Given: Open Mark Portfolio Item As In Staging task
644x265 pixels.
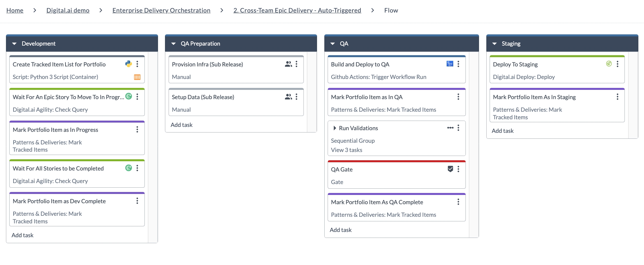Looking at the screenshot, I should 534,97.
